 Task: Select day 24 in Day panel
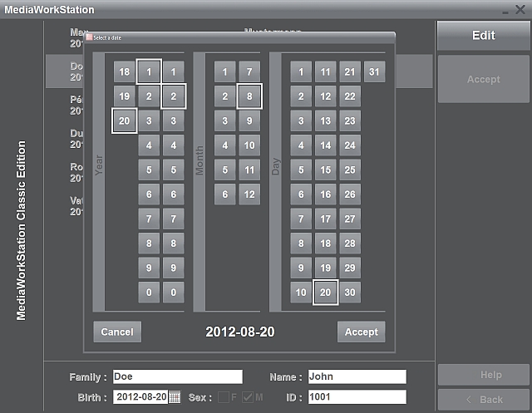click(x=350, y=145)
